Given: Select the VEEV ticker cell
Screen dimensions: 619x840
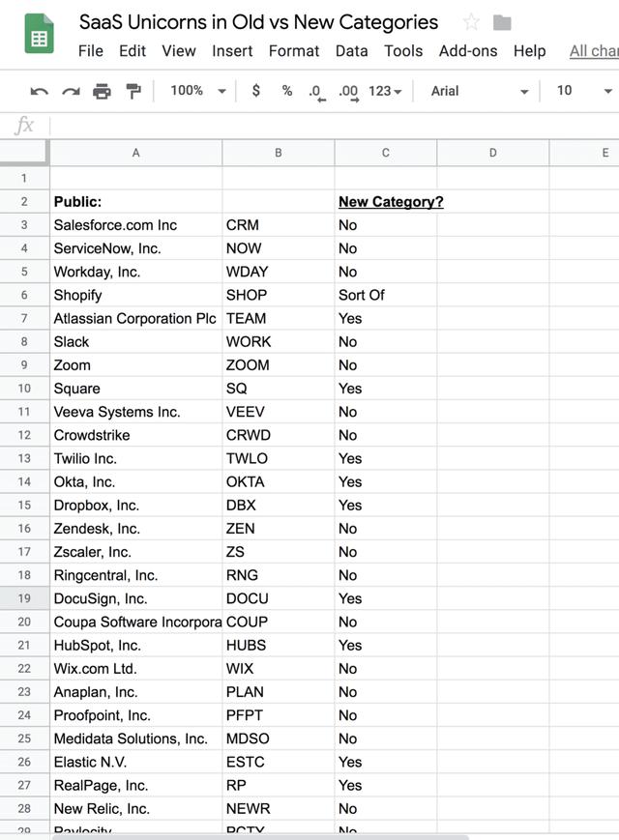Looking at the screenshot, I should (x=279, y=412).
